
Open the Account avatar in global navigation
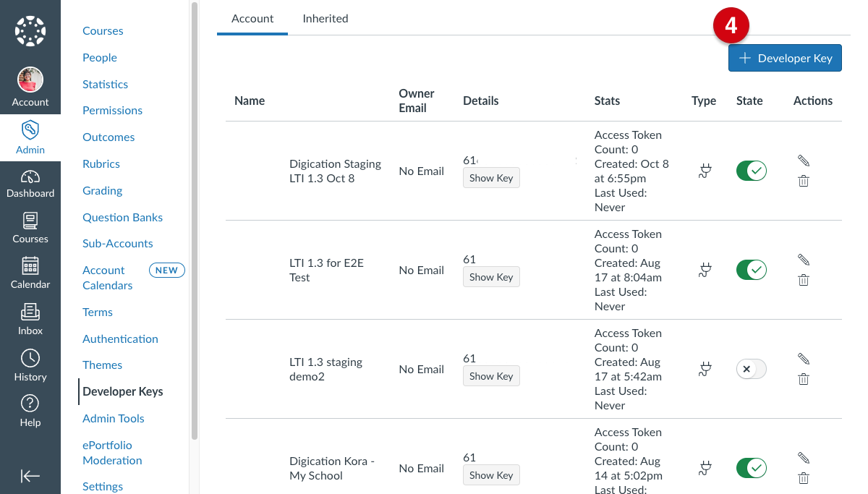click(x=30, y=80)
